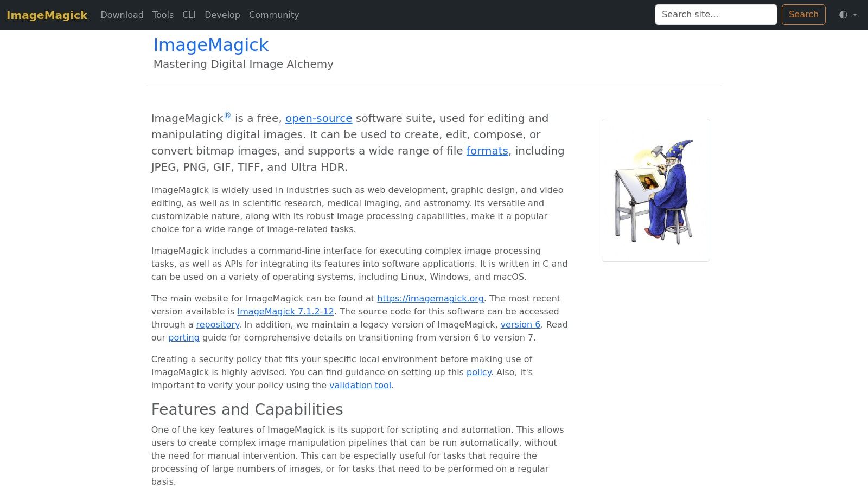
Task: Open the Develop menu
Action: (x=222, y=15)
